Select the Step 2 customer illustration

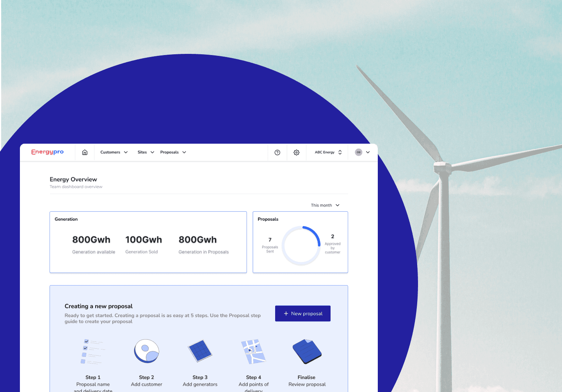click(147, 351)
